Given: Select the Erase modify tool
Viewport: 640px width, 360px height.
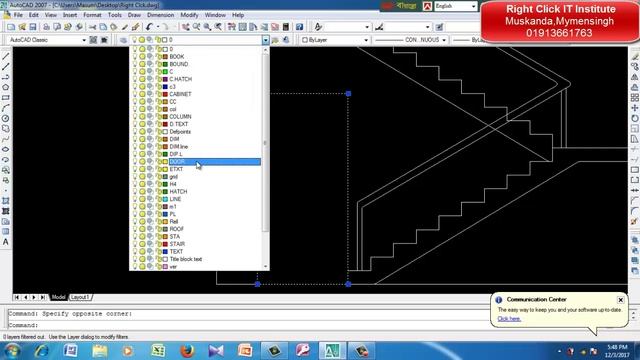Looking at the screenshot, I should [635, 56].
